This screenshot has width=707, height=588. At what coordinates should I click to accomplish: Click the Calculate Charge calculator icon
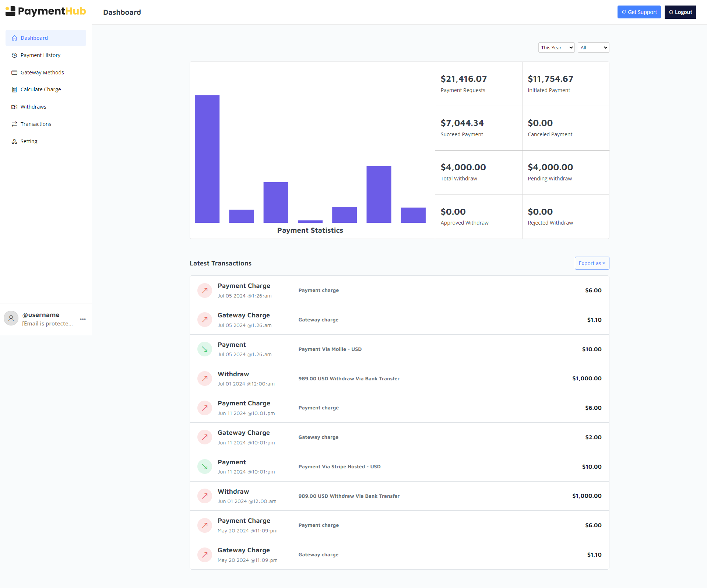14,89
